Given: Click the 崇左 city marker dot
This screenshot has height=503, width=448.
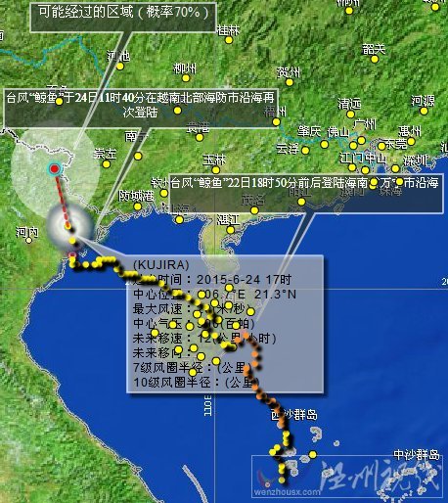Looking at the screenshot, I should (106, 164).
